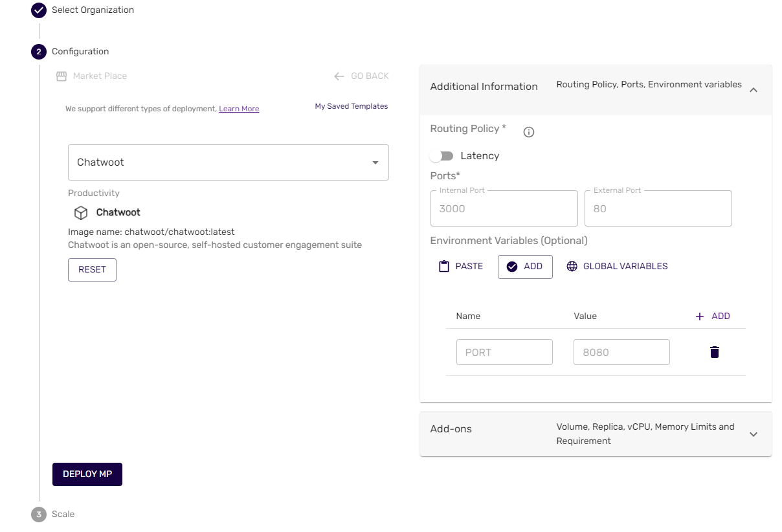Open the Learn More link

pyautogui.click(x=238, y=108)
